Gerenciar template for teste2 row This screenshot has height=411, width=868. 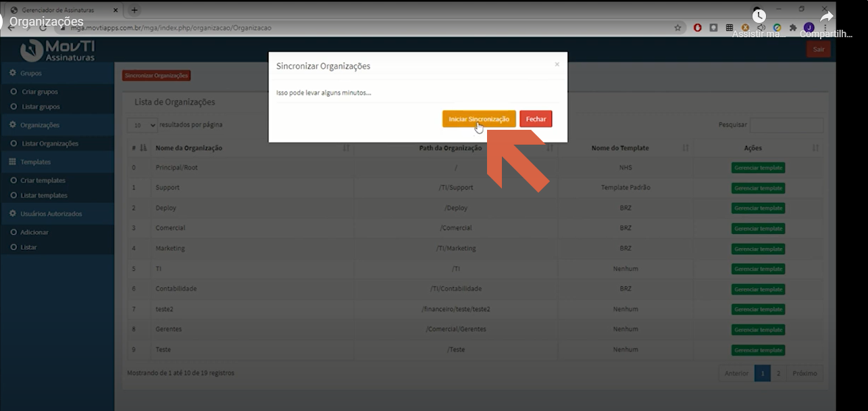pyautogui.click(x=758, y=310)
